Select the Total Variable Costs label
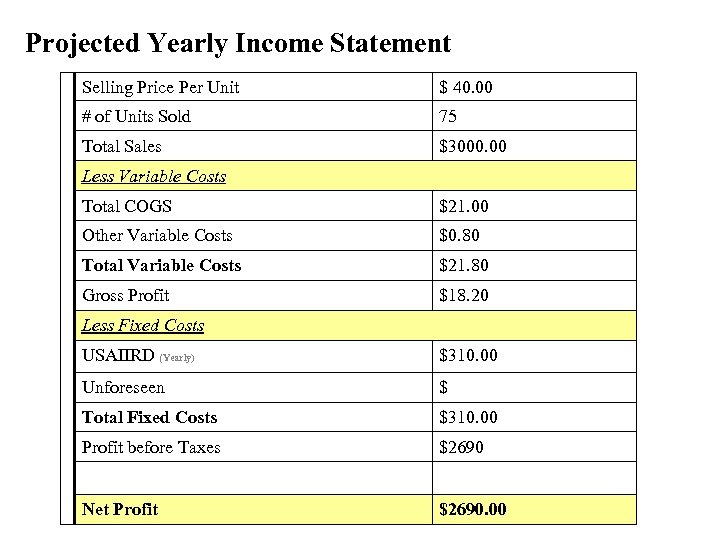Image resolution: width=720 pixels, height=540 pixels. tap(162, 265)
